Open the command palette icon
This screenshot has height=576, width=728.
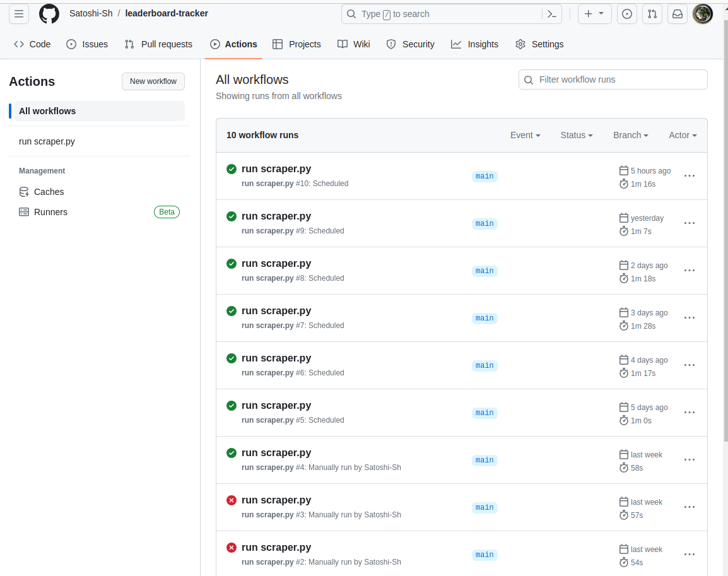coord(551,14)
